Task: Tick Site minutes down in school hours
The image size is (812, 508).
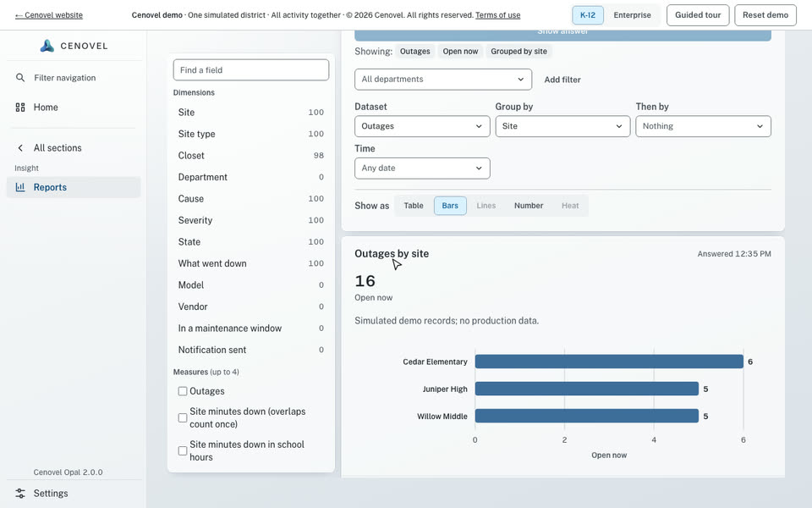Action: [183, 451]
